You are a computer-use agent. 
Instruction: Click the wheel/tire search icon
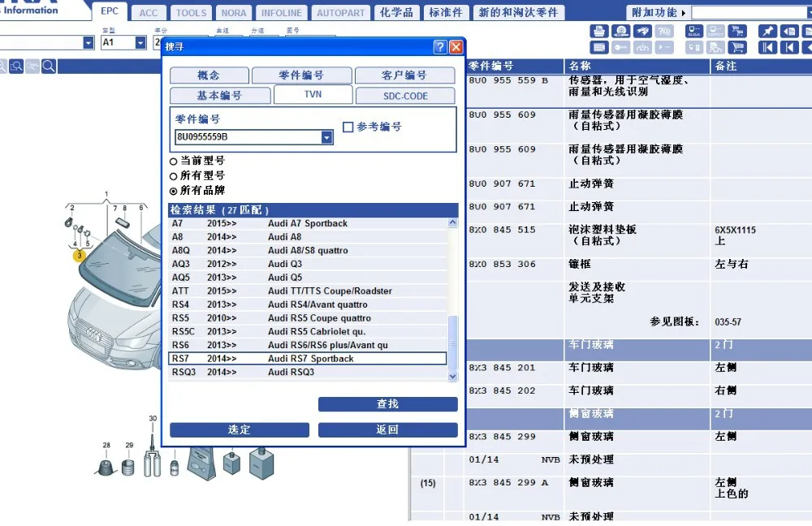[x=621, y=31]
